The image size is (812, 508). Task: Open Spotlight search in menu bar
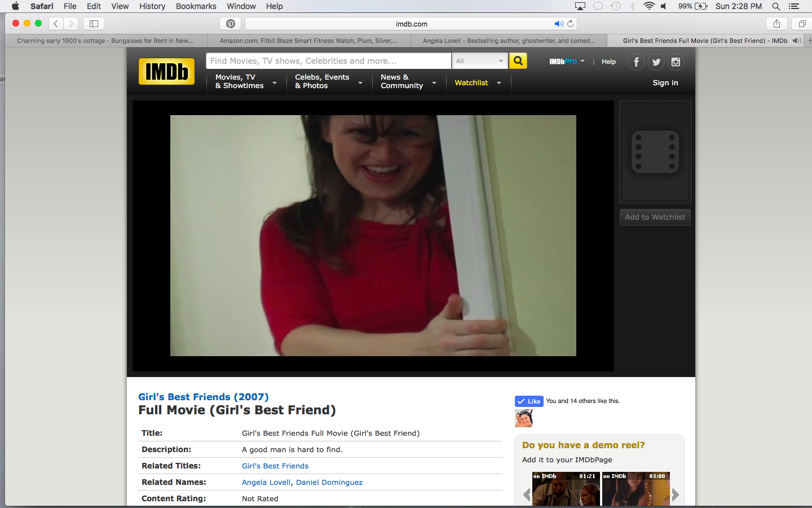click(776, 6)
